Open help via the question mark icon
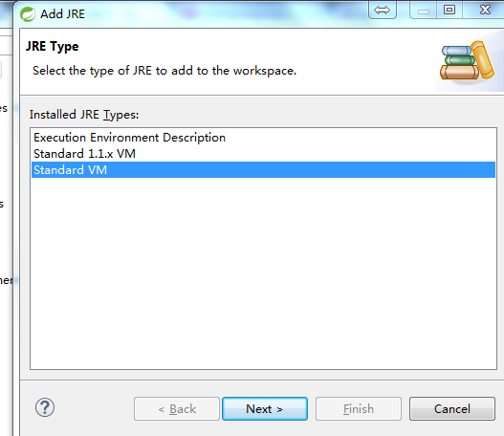 [45, 407]
